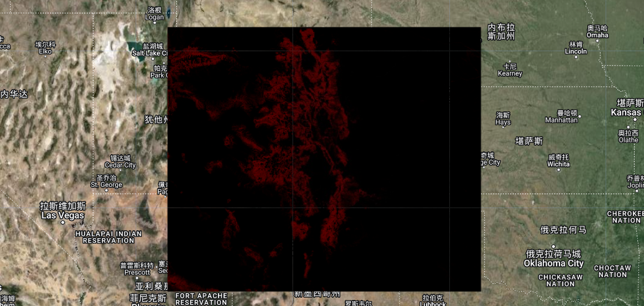Select the St. George (圣乔治) label

[106, 181]
